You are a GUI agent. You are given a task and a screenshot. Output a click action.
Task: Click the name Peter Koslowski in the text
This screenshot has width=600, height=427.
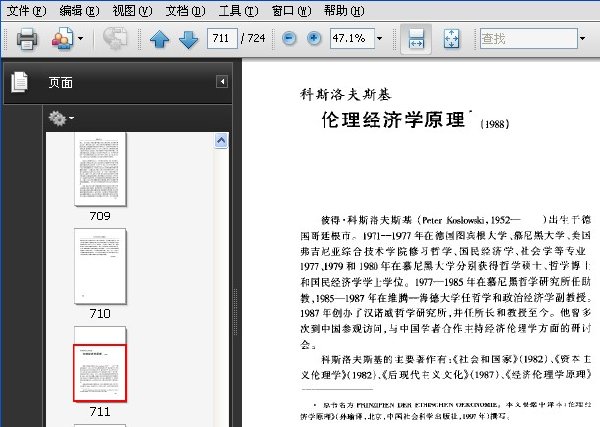click(x=454, y=220)
